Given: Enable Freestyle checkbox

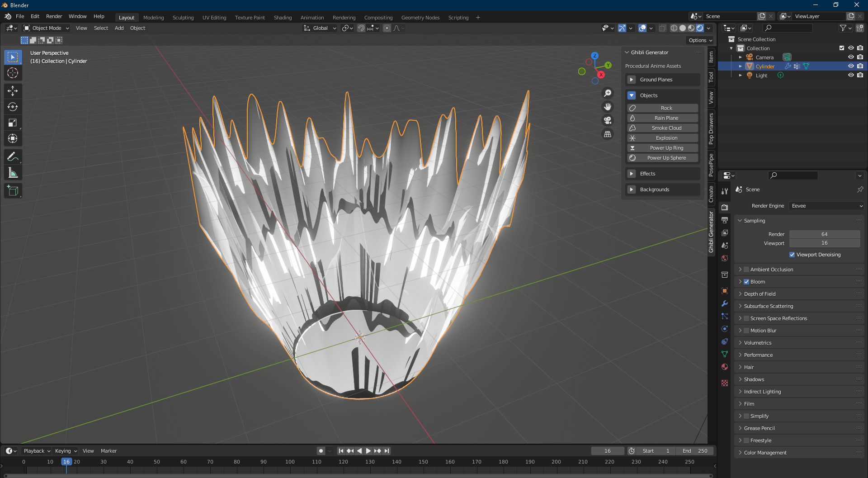Looking at the screenshot, I should coord(746,440).
